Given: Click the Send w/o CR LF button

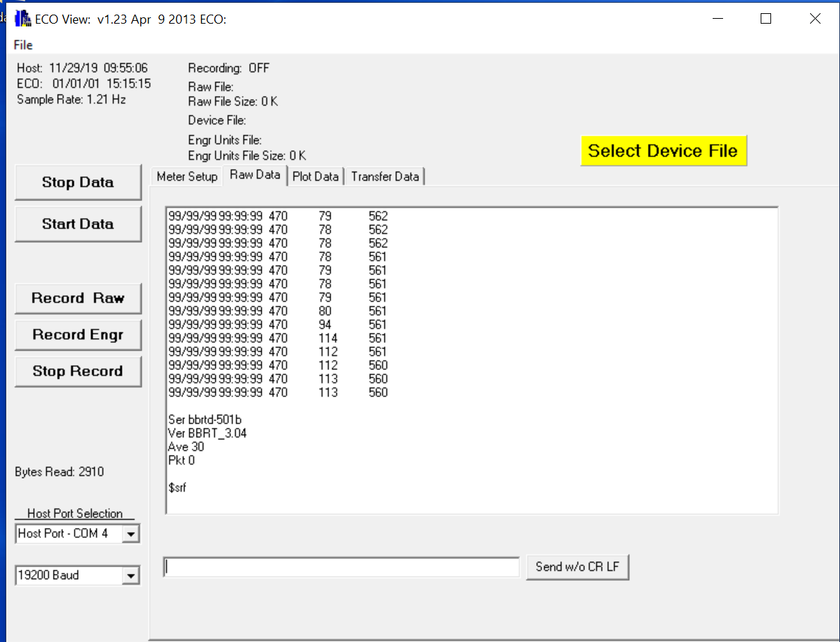Looking at the screenshot, I should (x=577, y=567).
